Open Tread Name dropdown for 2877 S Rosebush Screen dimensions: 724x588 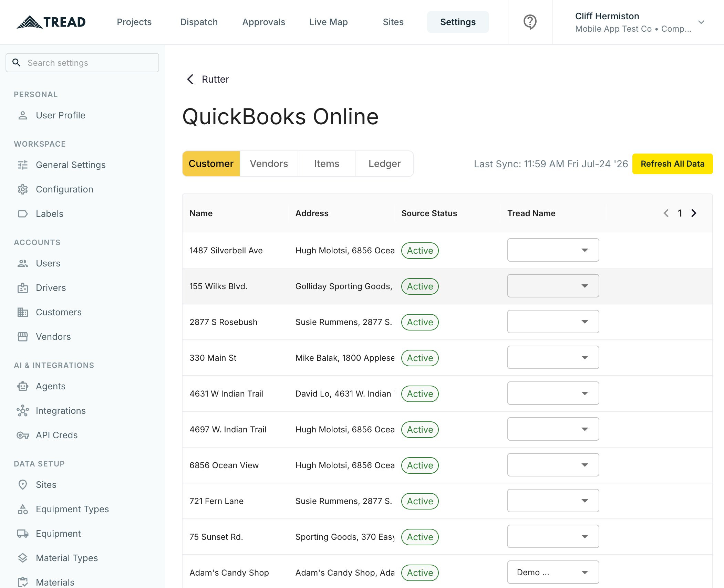click(553, 322)
